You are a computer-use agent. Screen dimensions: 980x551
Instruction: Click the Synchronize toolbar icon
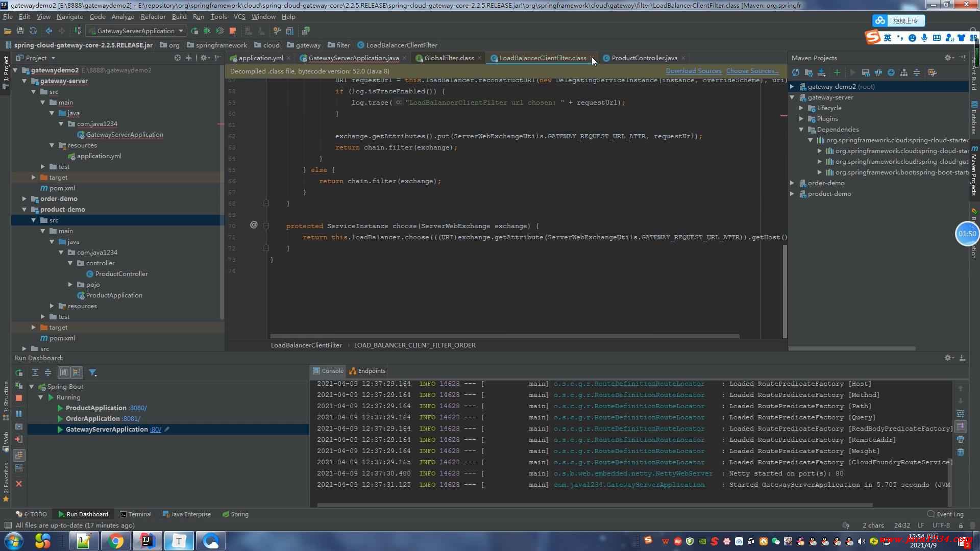pos(33,31)
